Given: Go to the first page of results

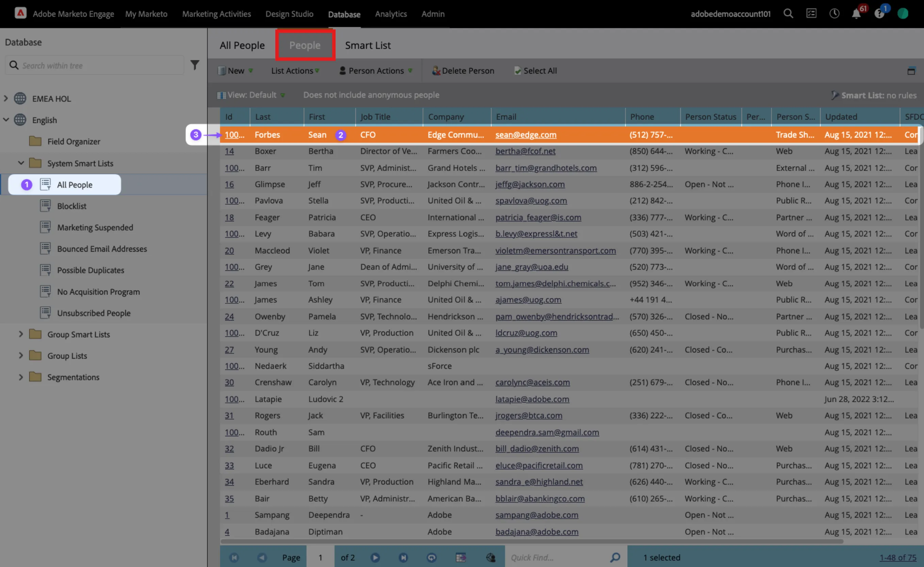Looking at the screenshot, I should (234, 557).
